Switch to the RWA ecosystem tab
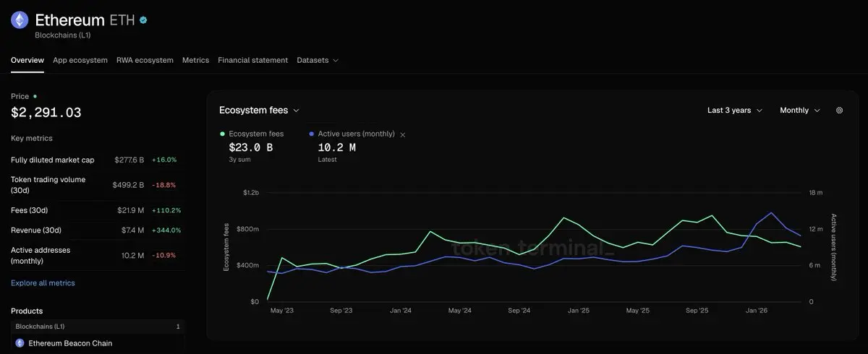The image size is (868, 354). pyautogui.click(x=145, y=60)
